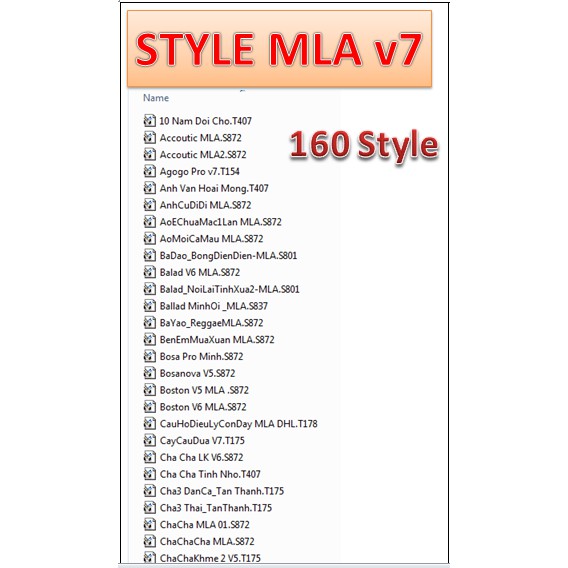Image resolution: width=568 pixels, height=568 pixels.
Task: Click the file icon beside BenEmMuaXuan MLA.S872
Action: [150, 339]
